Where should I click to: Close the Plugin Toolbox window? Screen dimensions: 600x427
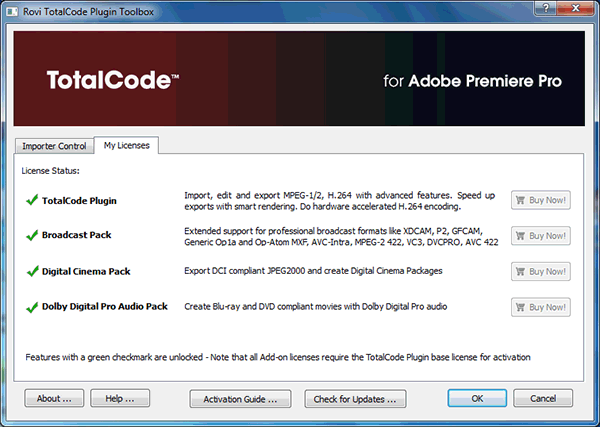tap(575, 8)
